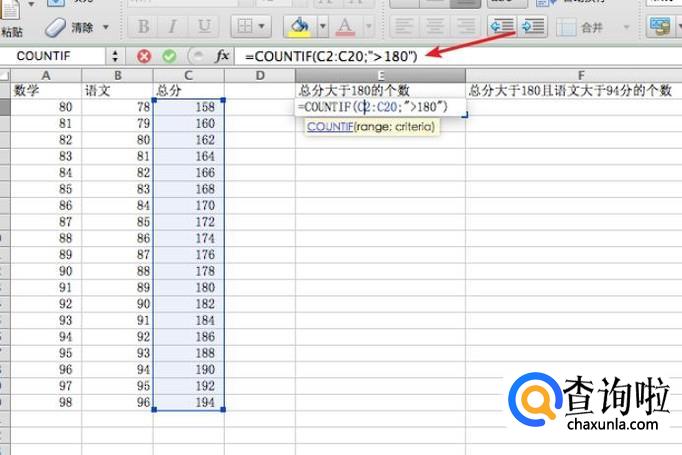This screenshot has height=455, width=682.
Task: Toggle center text alignment
Action: (432, 25)
